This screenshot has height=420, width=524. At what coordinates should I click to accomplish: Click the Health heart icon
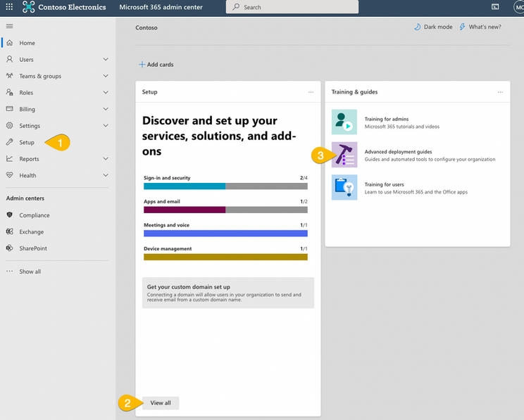click(x=10, y=175)
